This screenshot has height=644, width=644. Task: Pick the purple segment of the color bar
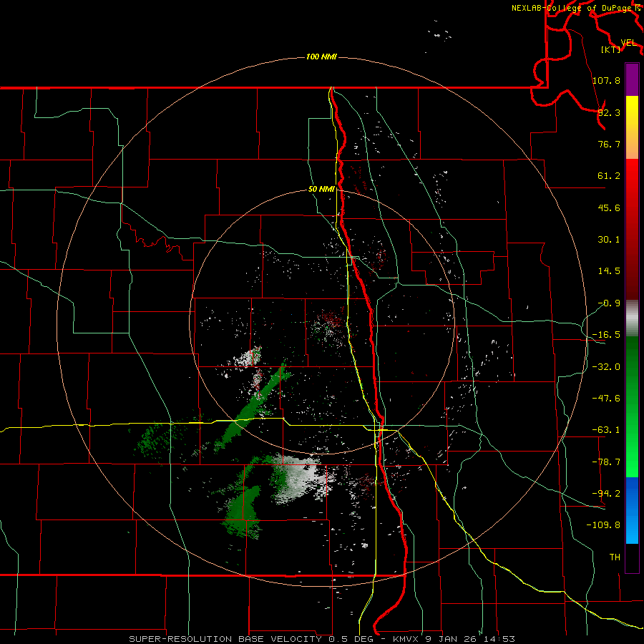click(632, 79)
